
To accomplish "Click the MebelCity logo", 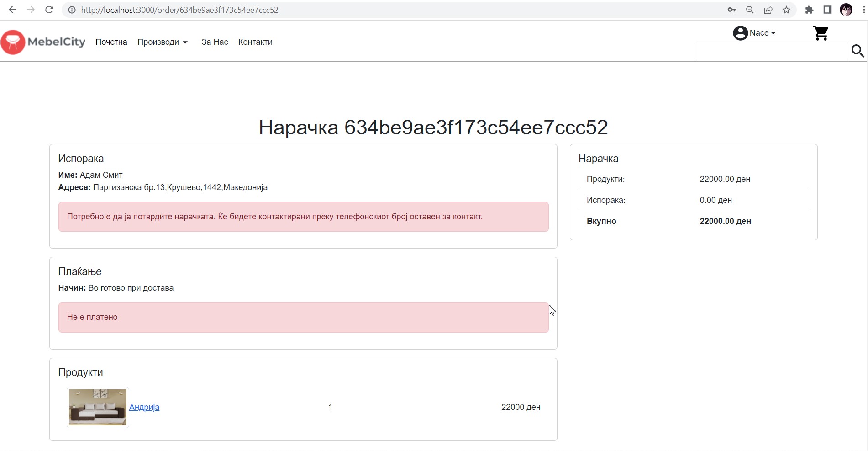I will [x=43, y=42].
